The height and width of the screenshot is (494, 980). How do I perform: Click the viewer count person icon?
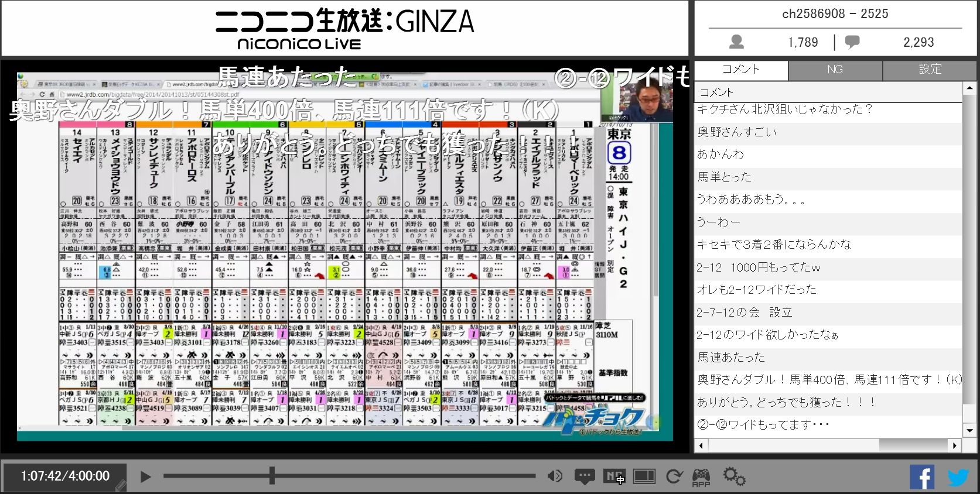tap(737, 42)
